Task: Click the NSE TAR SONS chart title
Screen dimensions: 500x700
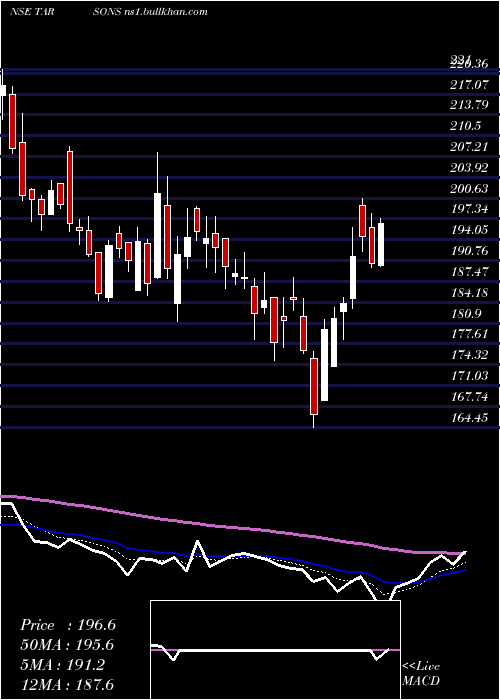Action: 66,12
